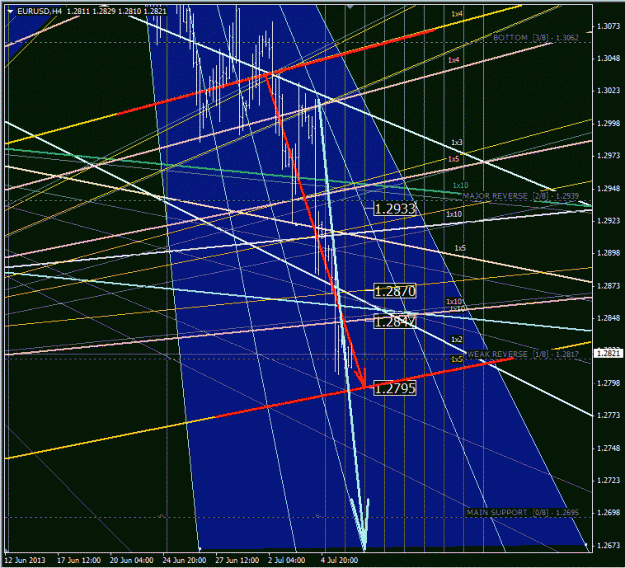Click 1.3023 on the price axis

coord(608,90)
